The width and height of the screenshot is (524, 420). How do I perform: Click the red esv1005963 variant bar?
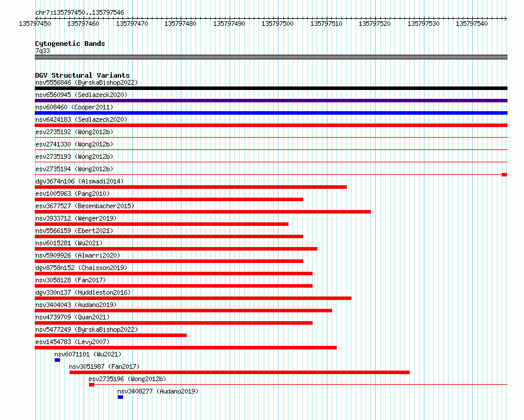[x=169, y=199]
